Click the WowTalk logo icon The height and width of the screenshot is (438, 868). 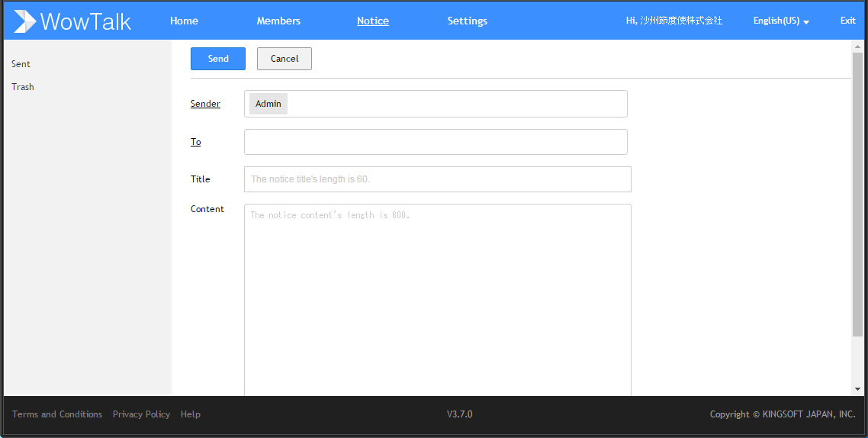pos(25,21)
